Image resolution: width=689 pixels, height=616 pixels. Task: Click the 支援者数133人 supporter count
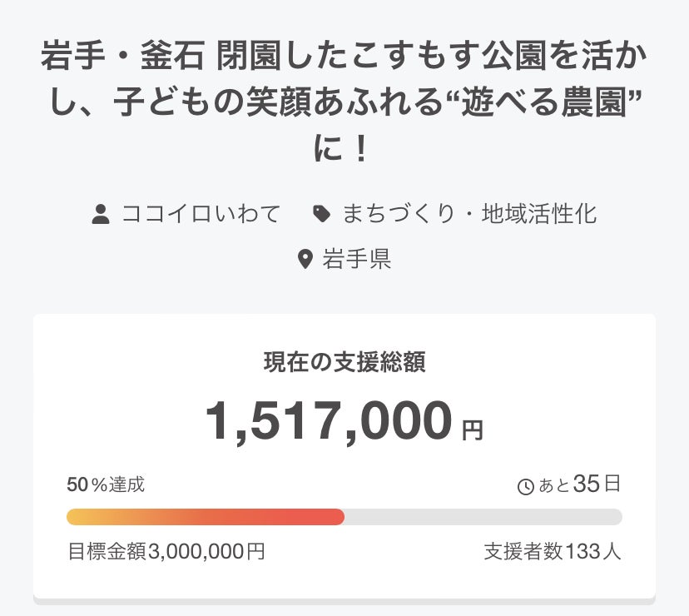click(553, 551)
